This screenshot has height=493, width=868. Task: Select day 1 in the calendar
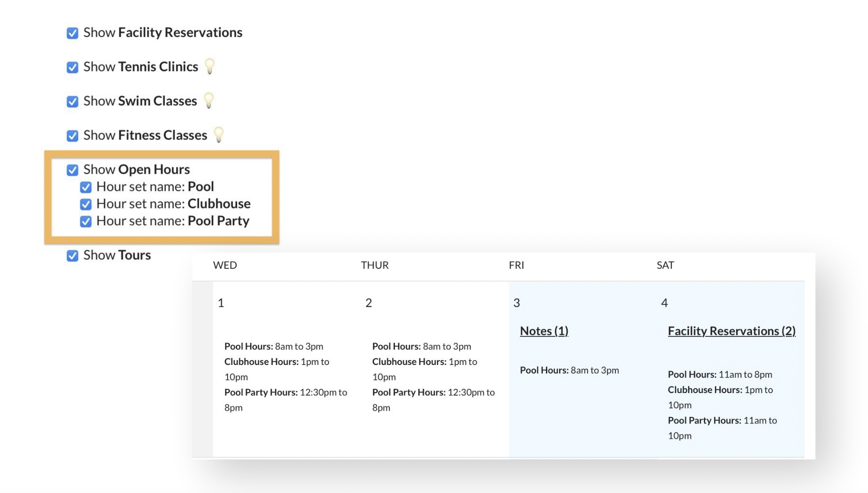pos(221,303)
